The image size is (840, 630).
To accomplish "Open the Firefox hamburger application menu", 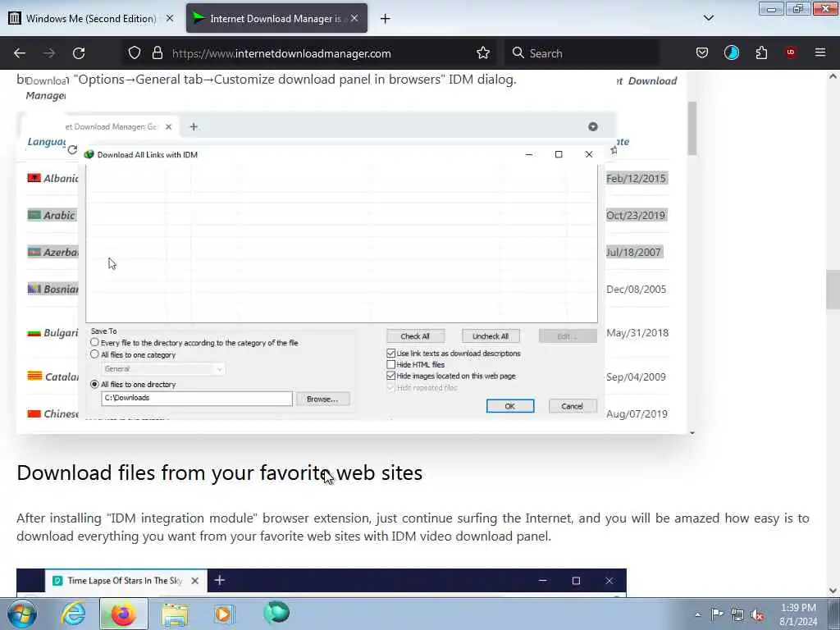I will (x=820, y=52).
